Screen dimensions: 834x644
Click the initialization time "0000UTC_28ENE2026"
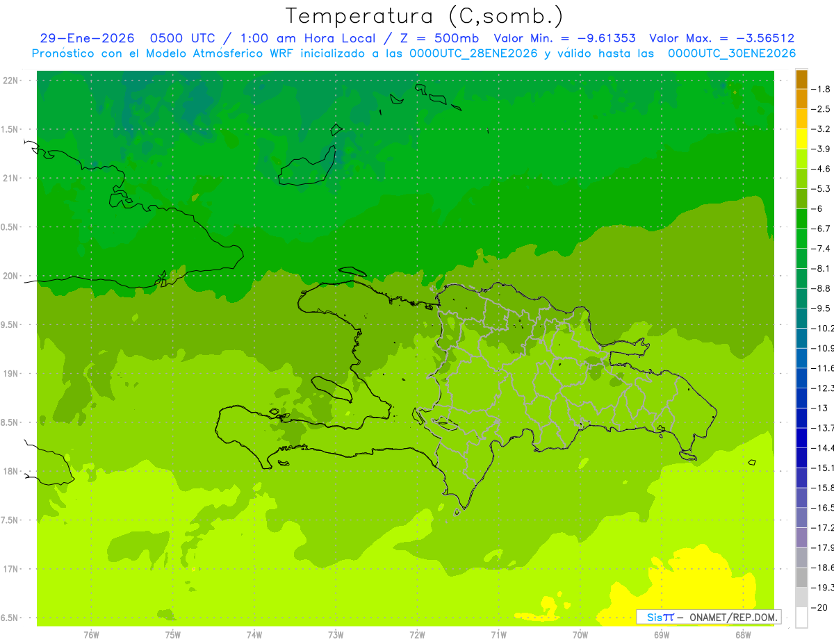pos(473,53)
